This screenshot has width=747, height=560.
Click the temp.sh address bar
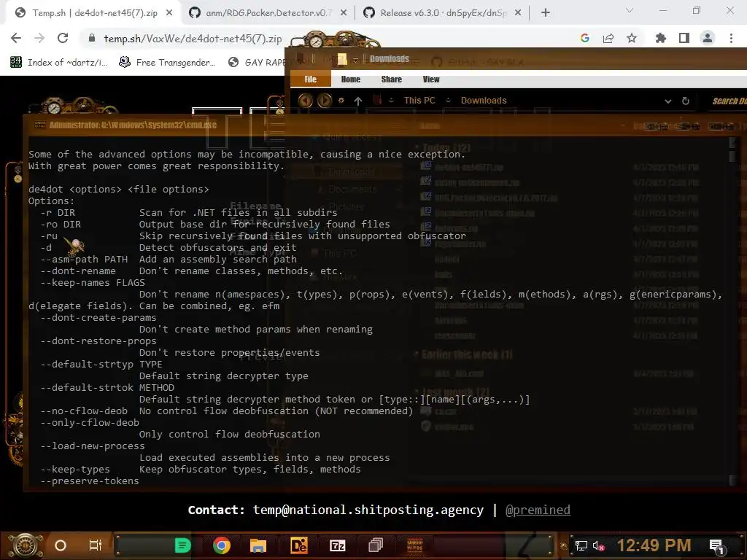[193, 39]
